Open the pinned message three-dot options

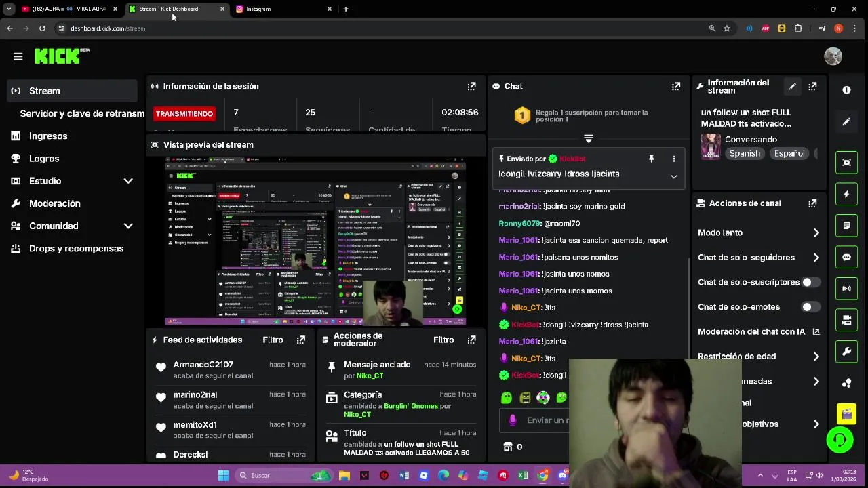(673, 159)
